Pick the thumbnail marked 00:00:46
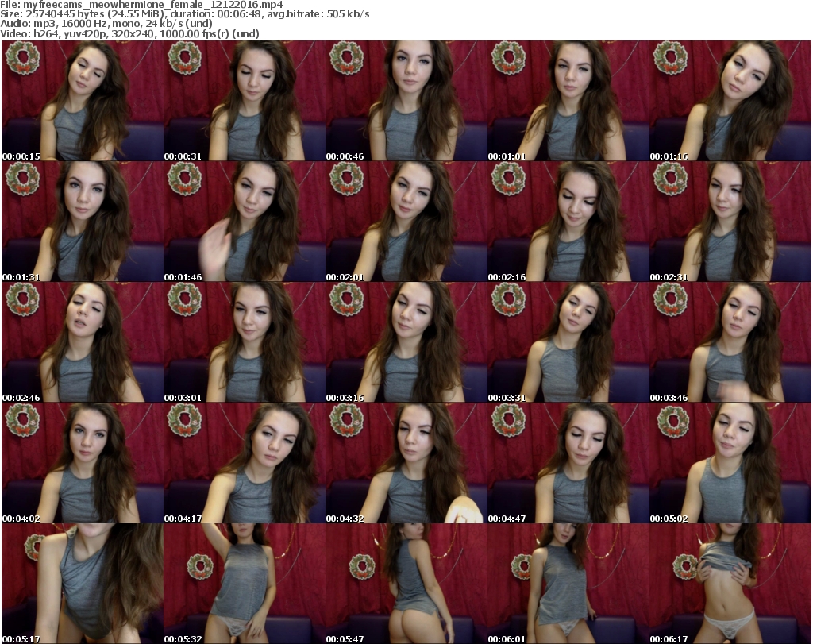Screen dimensions: 813x644 [406, 101]
